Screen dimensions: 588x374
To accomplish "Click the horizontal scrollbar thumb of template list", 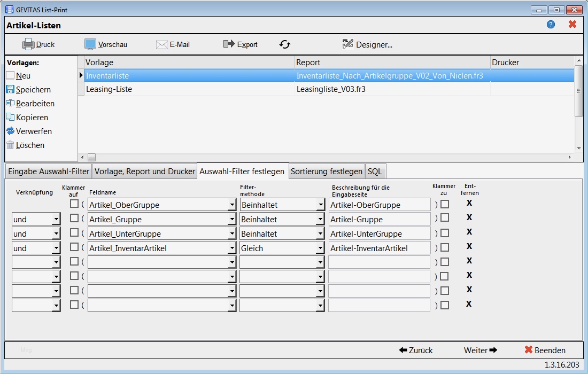I will pos(91,157).
